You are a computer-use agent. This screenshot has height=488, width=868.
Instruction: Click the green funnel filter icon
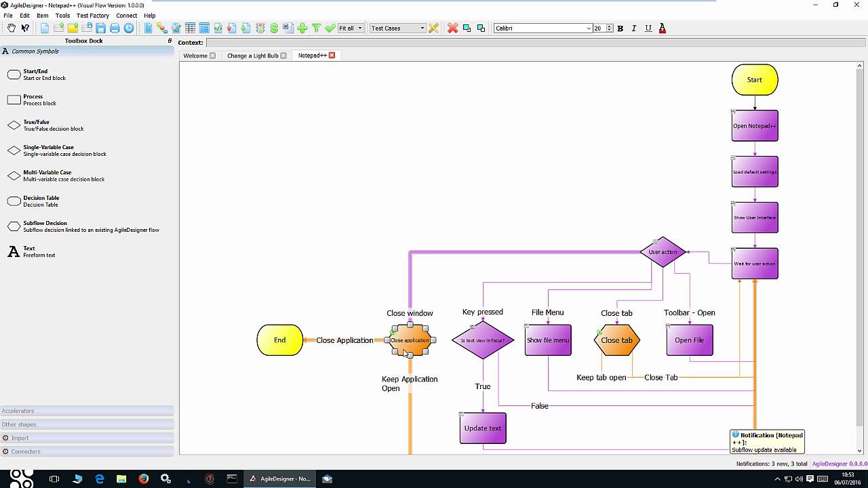click(x=316, y=28)
